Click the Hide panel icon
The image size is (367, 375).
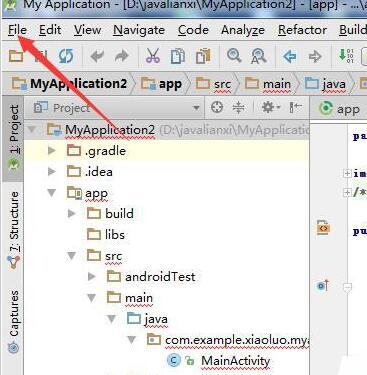295,107
